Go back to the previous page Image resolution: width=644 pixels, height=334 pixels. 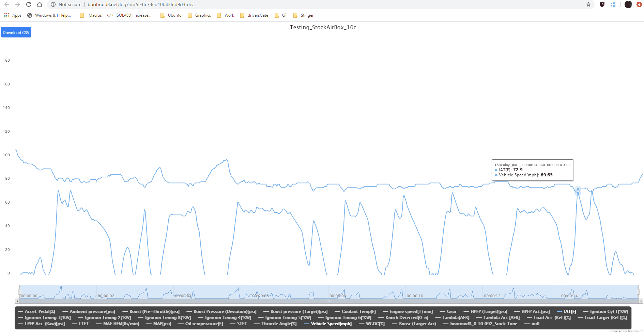pos(7,4)
